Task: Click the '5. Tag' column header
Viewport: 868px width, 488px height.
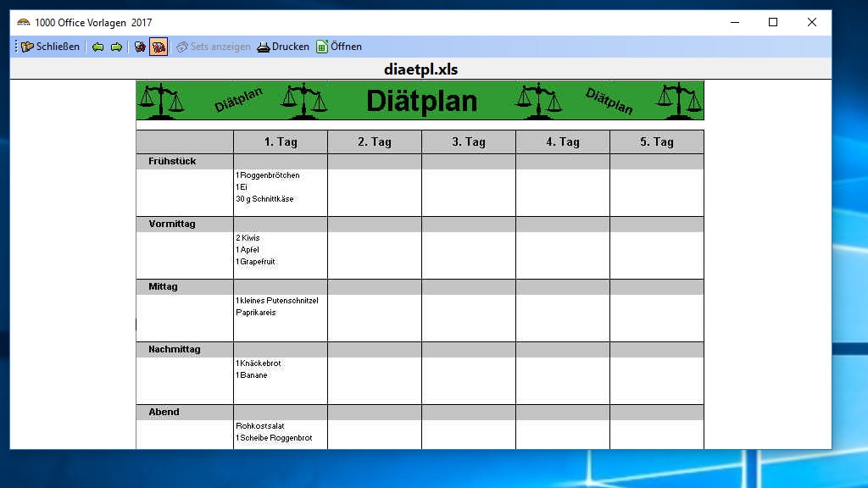Action: 656,141
